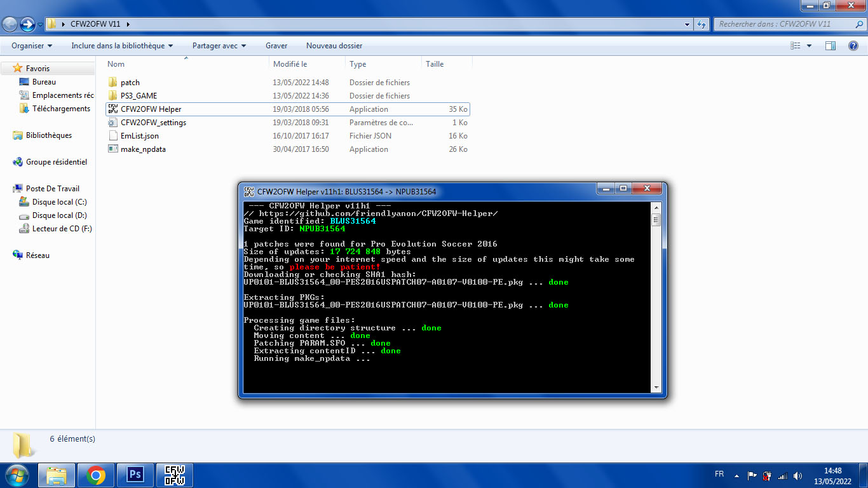Sort files by the Taille column
This screenshot has width=868, height=488.
(435, 64)
